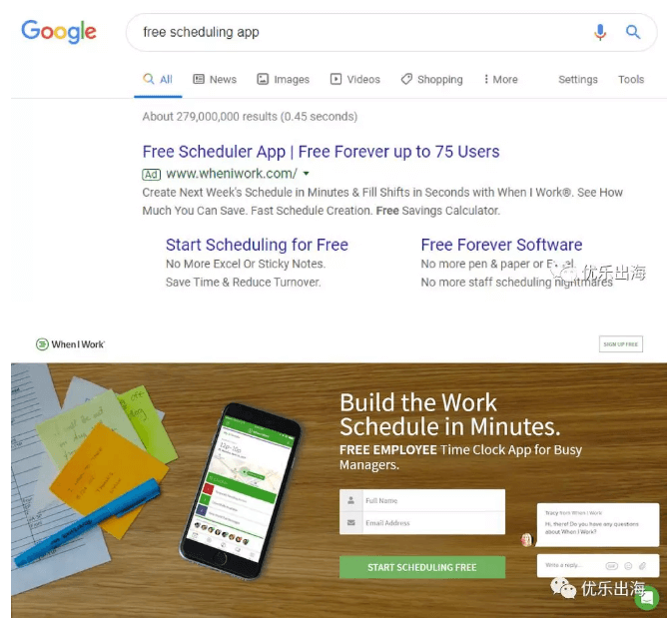
Task: Open the Tools options
Action: [631, 79]
